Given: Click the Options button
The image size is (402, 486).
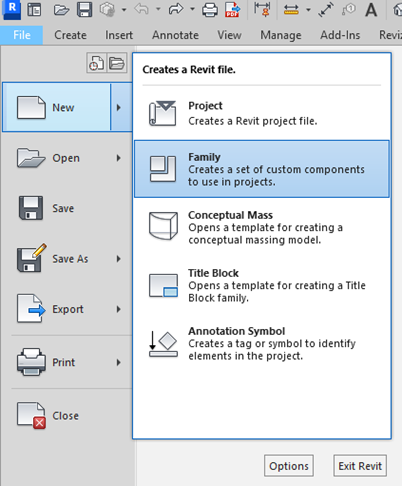Looking at the screenshot, I should (289, 466).
